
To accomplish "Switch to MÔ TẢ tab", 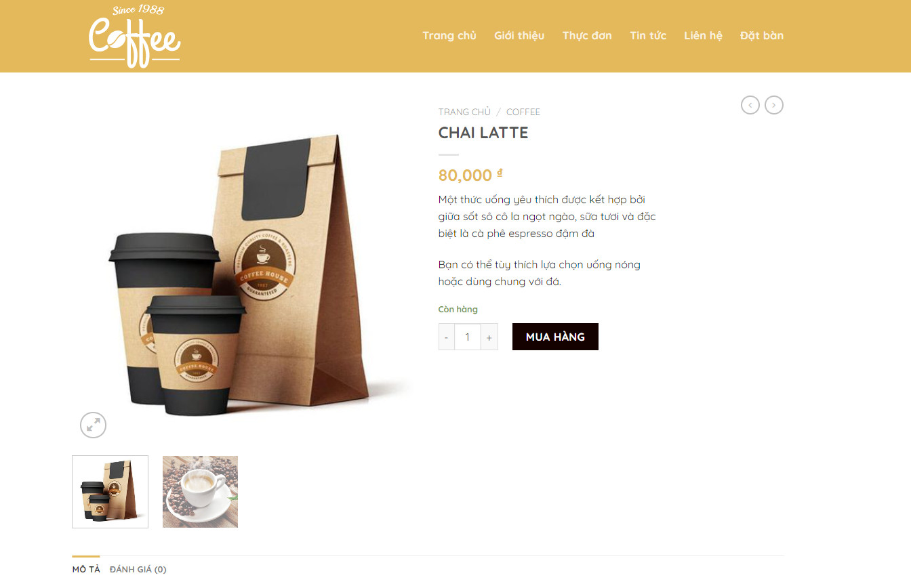I will [86, 569].
